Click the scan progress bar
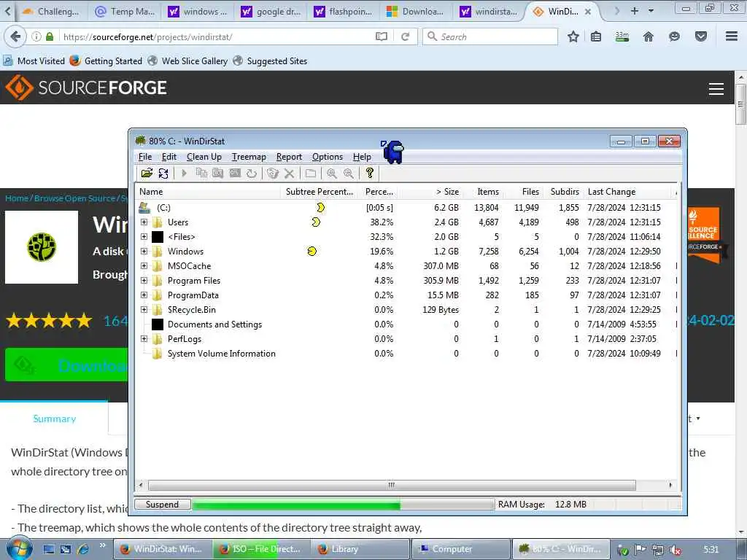The height and width of the screenshot is (560, 747). coord(343,505)
